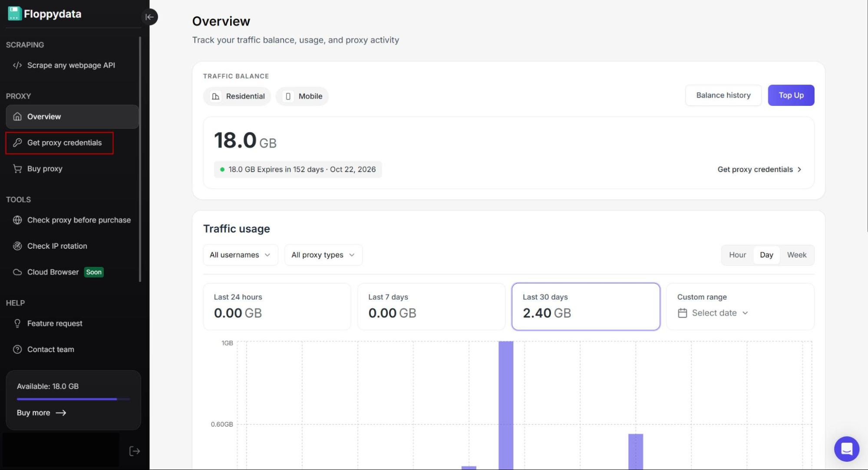Set chart granularity to Week
868x470 pixels.
point(797,255)
